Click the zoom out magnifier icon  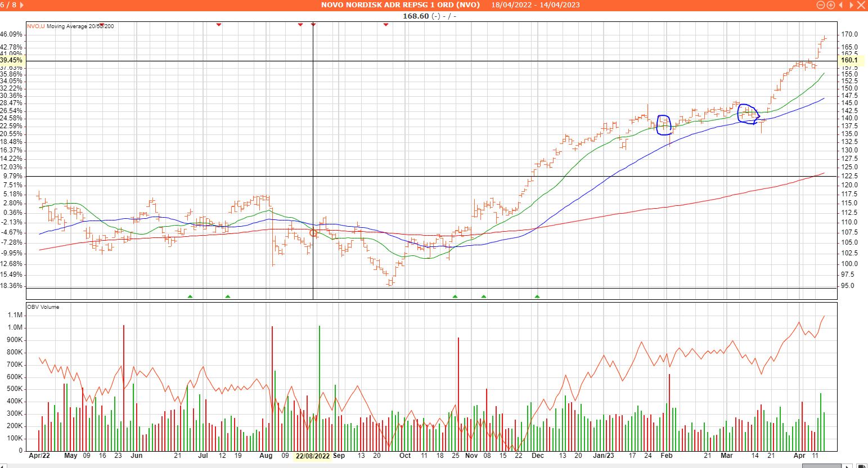coord(821,5)
